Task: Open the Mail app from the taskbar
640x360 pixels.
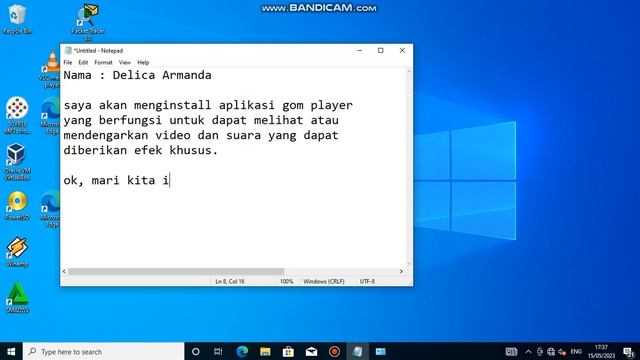Action: (311, 351)
